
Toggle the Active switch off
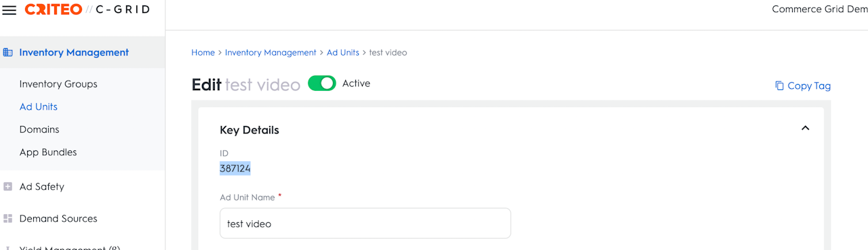(x=322, y=83)
